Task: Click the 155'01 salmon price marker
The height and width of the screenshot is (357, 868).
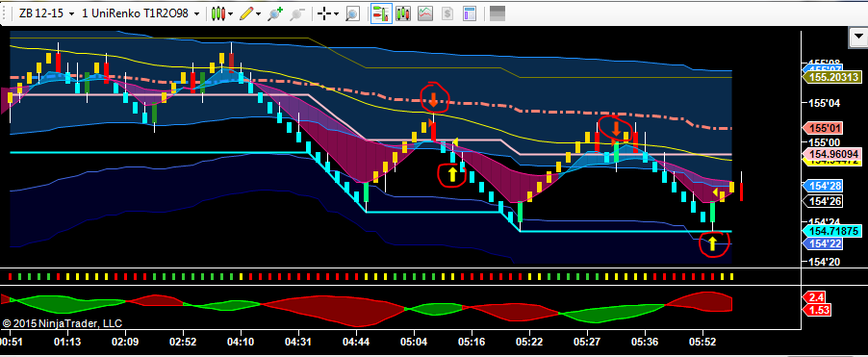Action: (x=823, y=128)
